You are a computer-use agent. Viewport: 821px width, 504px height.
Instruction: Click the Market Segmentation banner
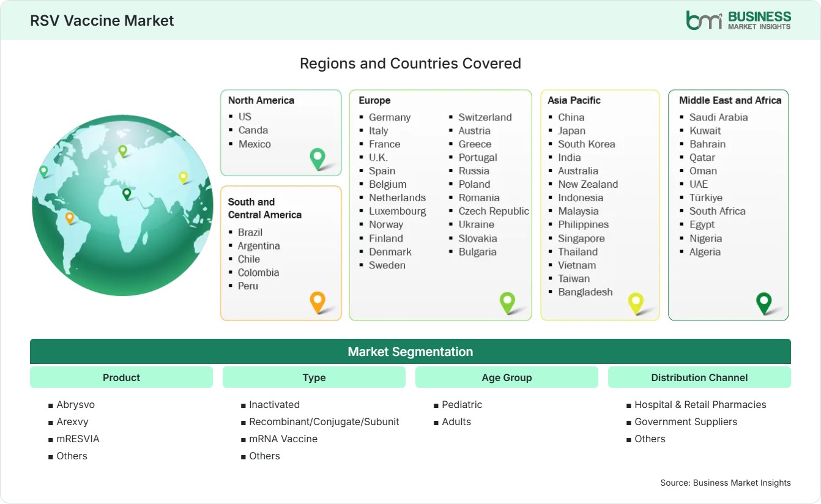[410, 352]
